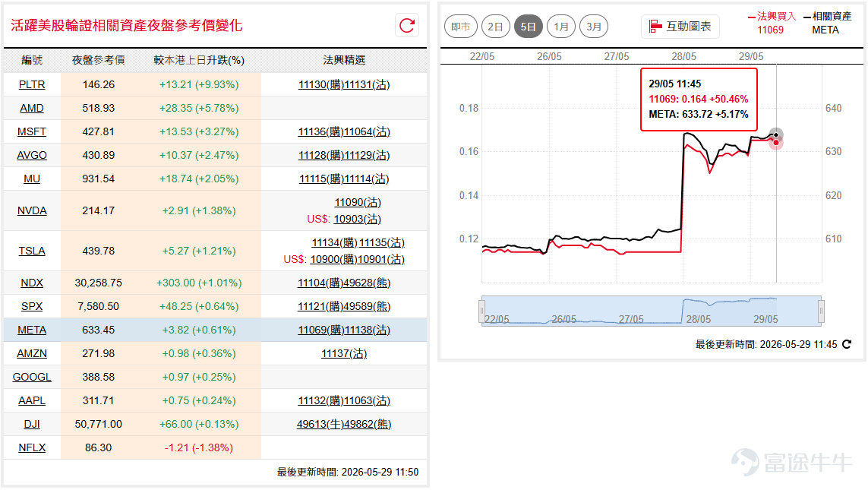
Task: Select the 3月 chart period
Action: (593, 27)
